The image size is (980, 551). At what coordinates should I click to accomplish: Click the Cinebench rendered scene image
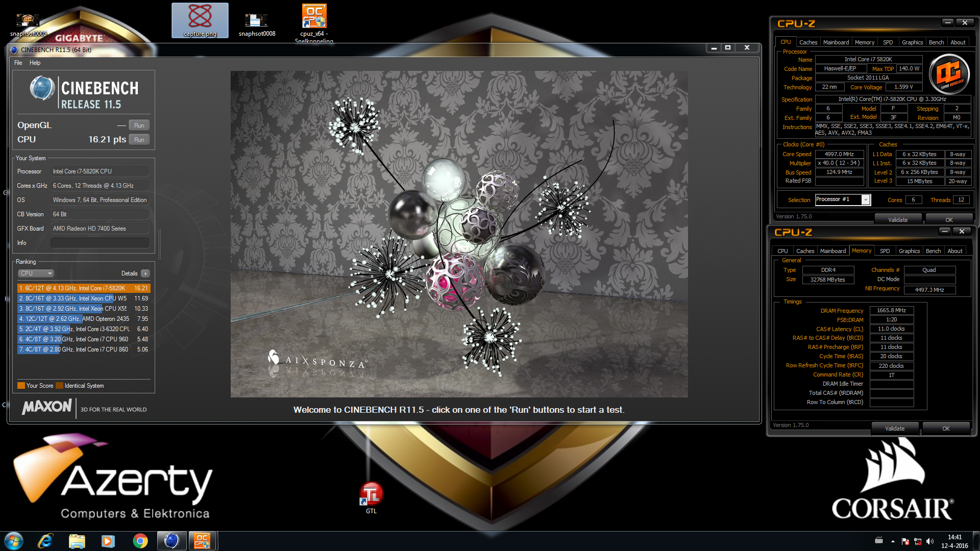coord(459,234)
